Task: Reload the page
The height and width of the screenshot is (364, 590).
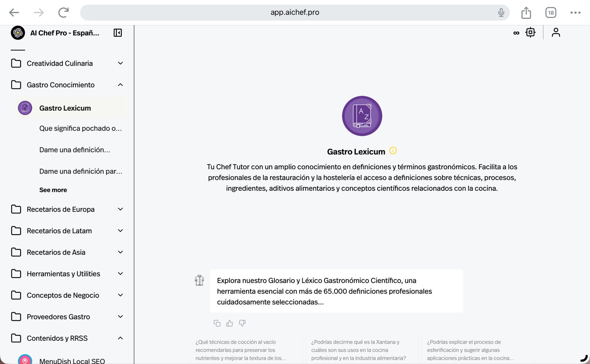Action: point(63,13)
